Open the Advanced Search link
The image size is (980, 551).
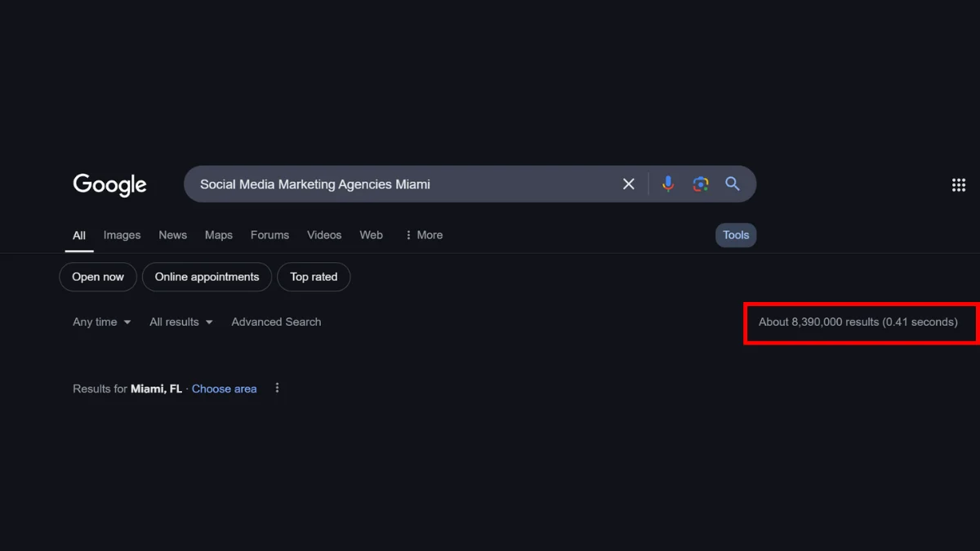(x=276, y=322)
